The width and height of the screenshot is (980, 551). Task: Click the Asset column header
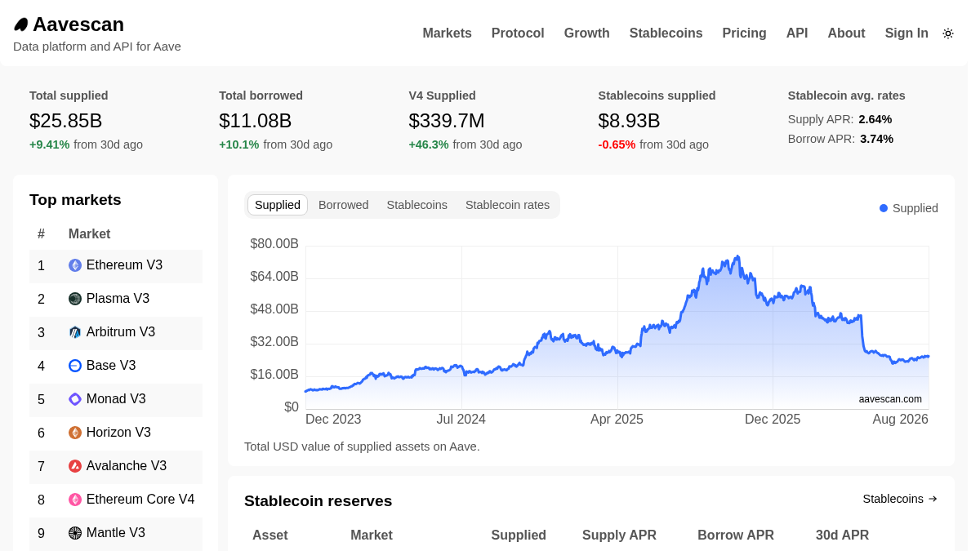point(270,535)
